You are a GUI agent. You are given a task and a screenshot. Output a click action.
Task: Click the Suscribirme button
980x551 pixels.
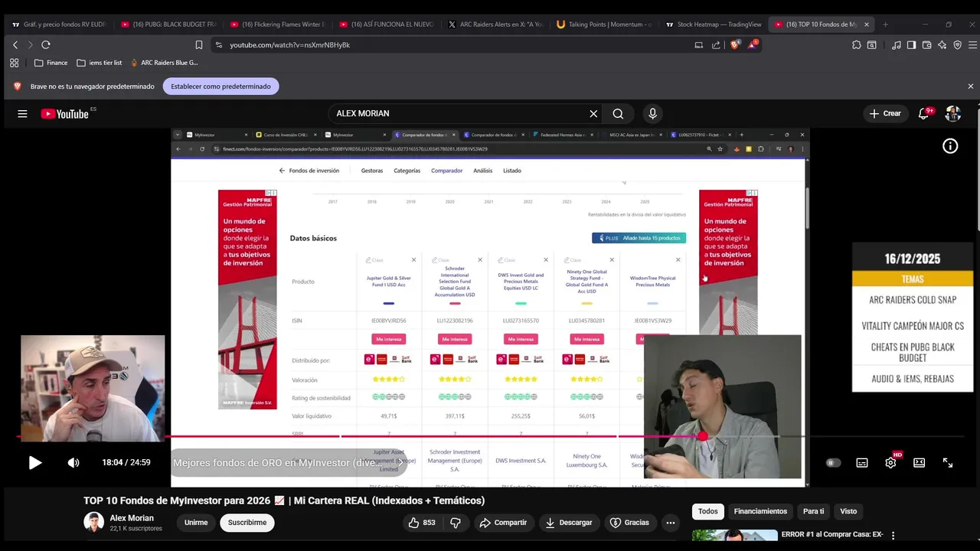247,523
